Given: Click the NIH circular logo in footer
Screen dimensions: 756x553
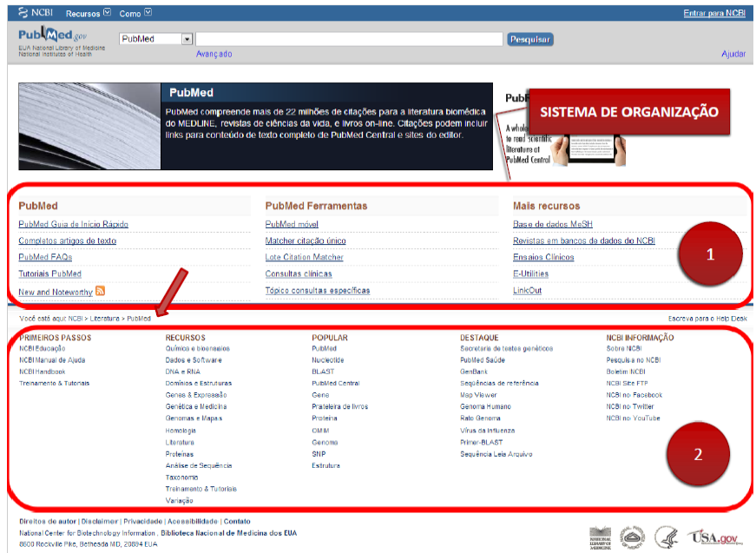Looking at the screenshot, I should pyautogui.click(x=634, y=537).
